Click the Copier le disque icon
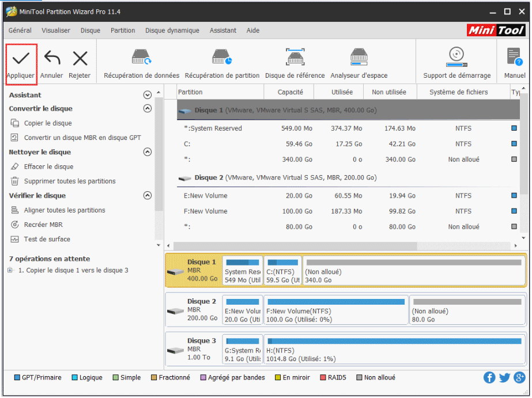Screen dimensions: 532x398 pos(14,123)
